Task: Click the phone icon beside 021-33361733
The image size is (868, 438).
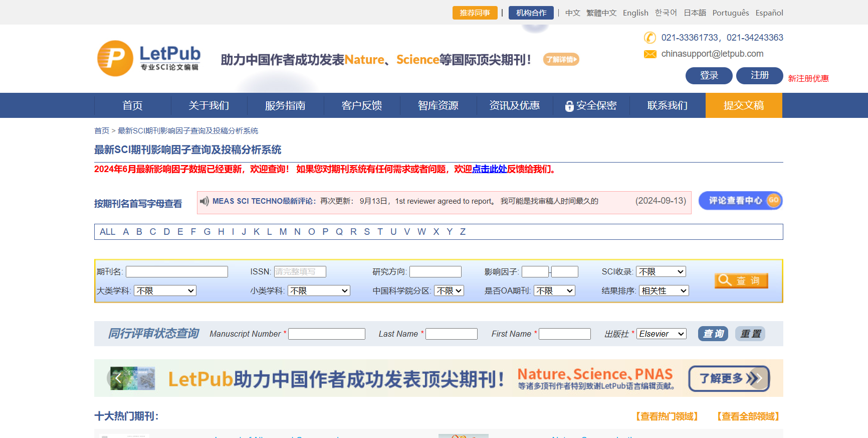Action: pyautogui.click(x=650, y=38)
